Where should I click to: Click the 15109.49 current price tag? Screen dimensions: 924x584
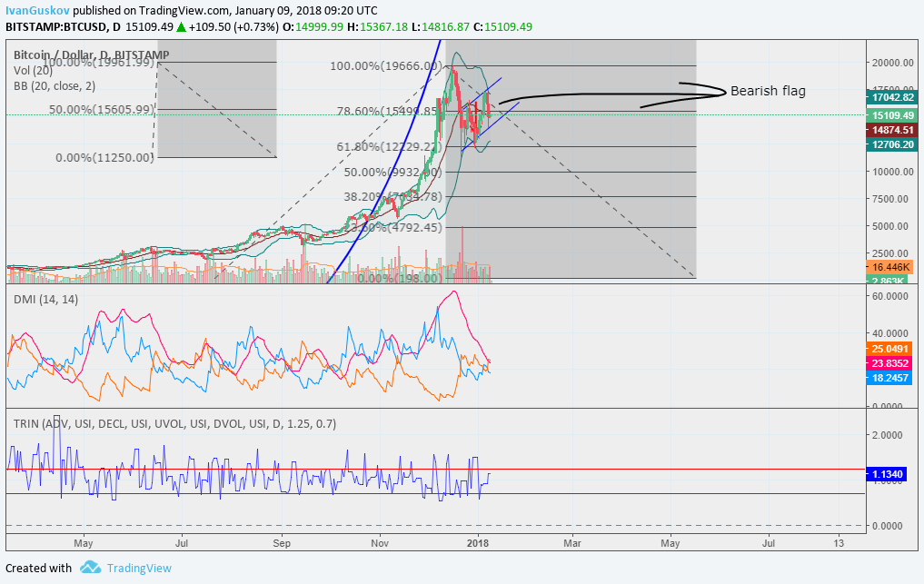pos(892,115)
